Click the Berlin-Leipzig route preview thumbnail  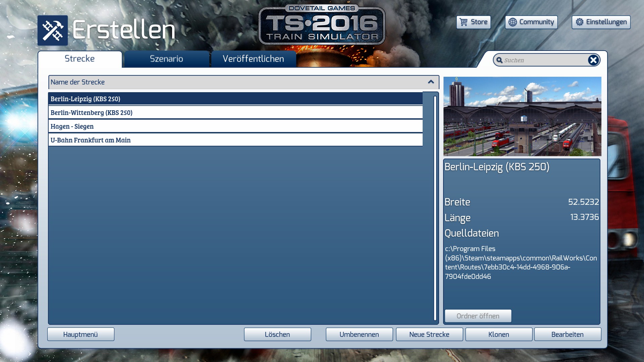tap(522, 116)
